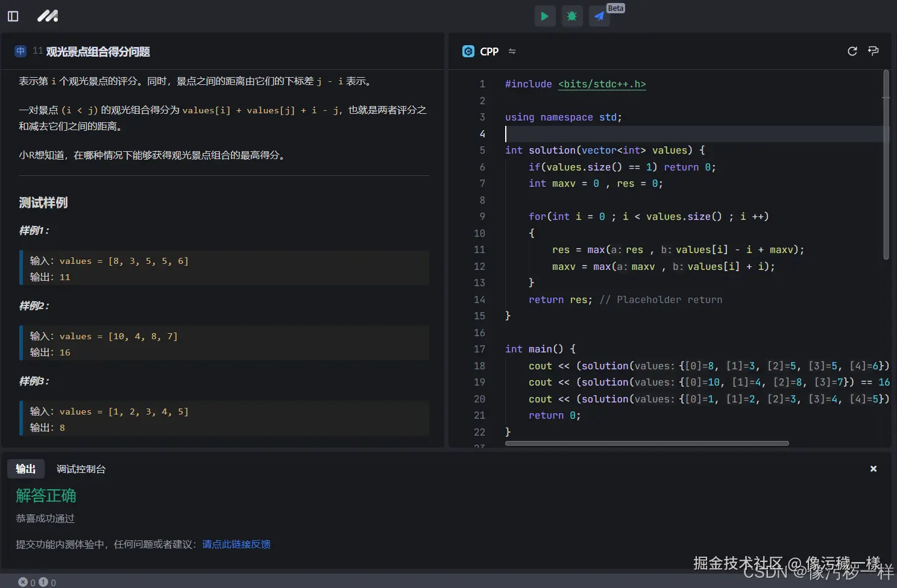Switch to the 调试控制台 tab
Viewport: 897px width, 588px height.
[81, 469]
